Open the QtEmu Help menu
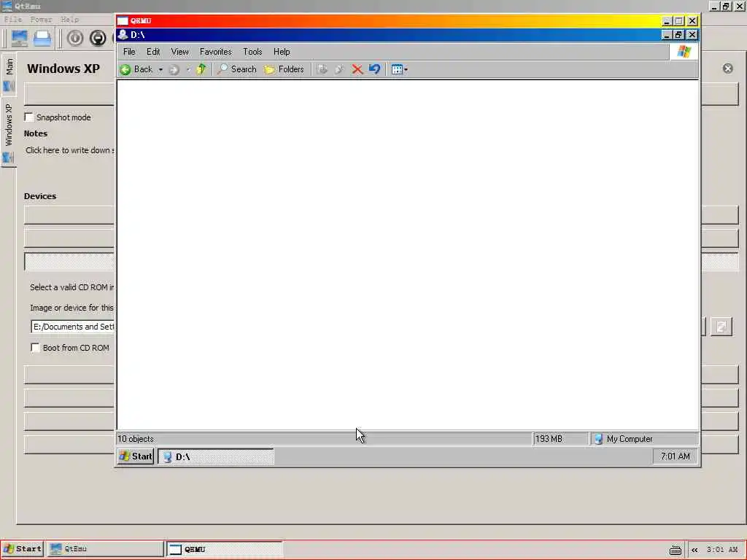747x560 pixels. pyautogui.click(x=70, y=20)
